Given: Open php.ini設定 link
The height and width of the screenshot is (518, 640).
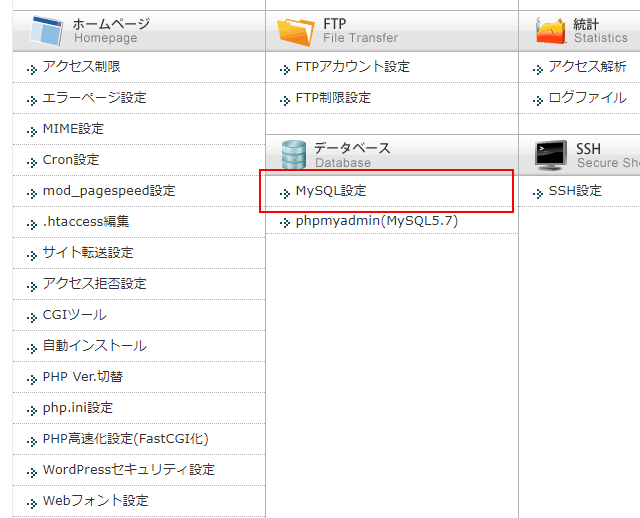Looking at the screenshot, I should pos(78,408).
